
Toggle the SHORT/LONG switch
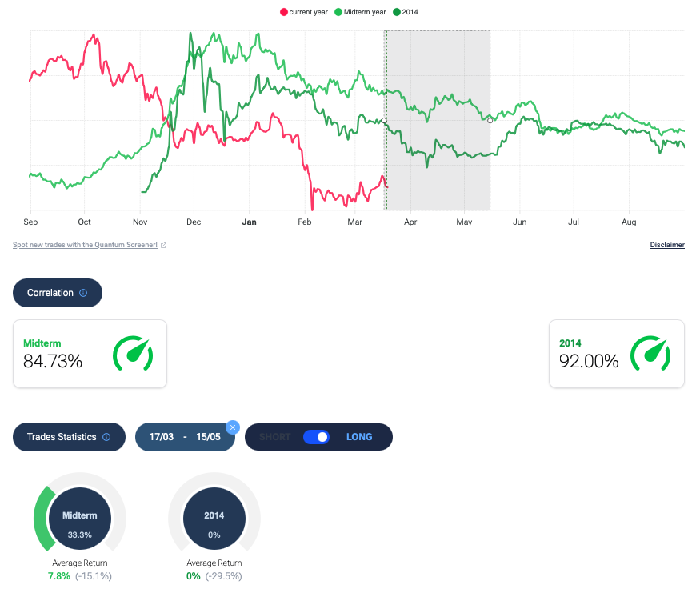click(x=317, y=437)
